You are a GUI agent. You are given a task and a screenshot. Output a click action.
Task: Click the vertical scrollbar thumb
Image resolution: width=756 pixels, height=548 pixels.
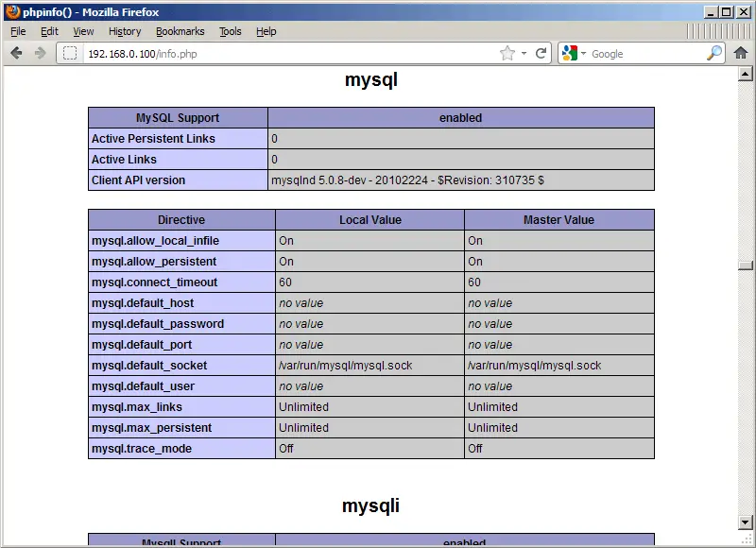point(746,265)
